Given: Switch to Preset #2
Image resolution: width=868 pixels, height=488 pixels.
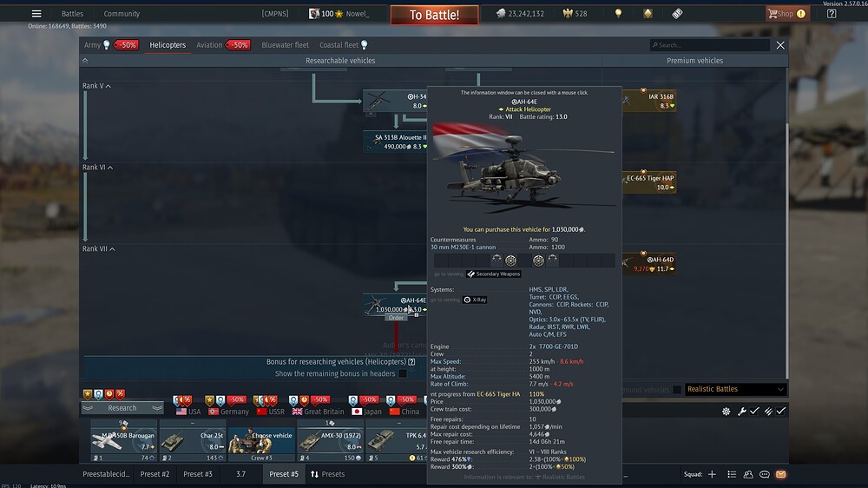Looking at the screenshot, I should pos(155,475).
